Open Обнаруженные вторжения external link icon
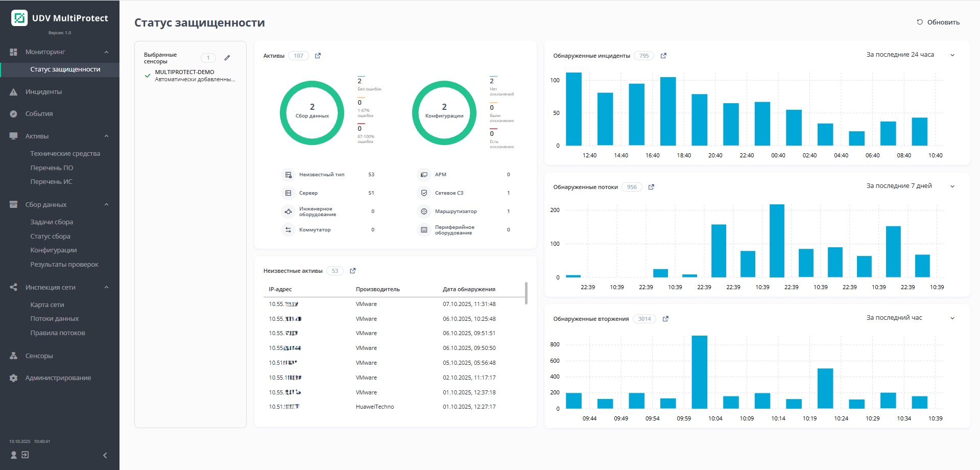This screenshot has width=980, height=470. point(665,319)
